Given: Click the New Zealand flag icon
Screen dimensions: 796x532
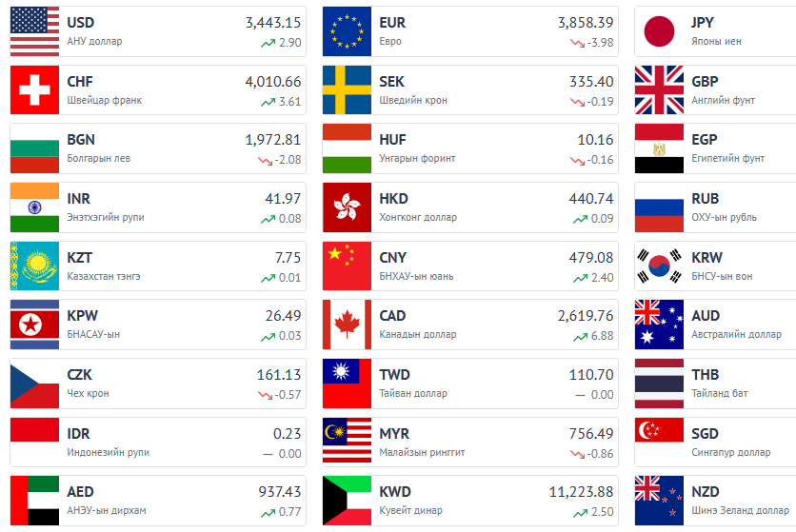Looking at the screenshot, I should click(659, 501).
